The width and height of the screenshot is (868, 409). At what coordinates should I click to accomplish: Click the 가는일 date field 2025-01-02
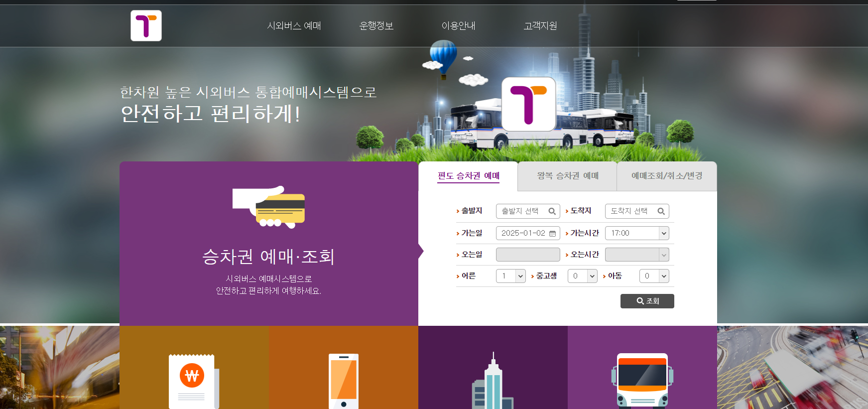[x=528, y=233]
